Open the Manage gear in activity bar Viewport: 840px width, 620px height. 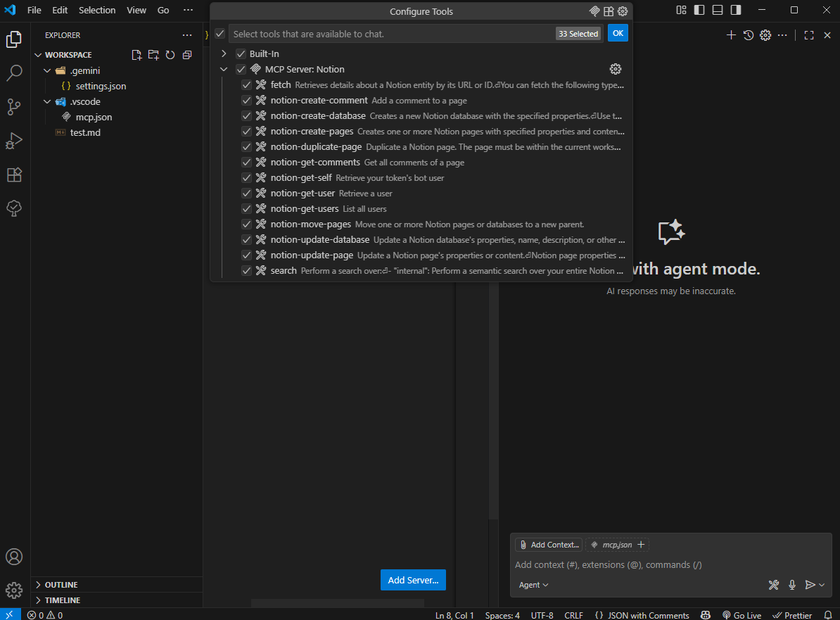point(15,590)
